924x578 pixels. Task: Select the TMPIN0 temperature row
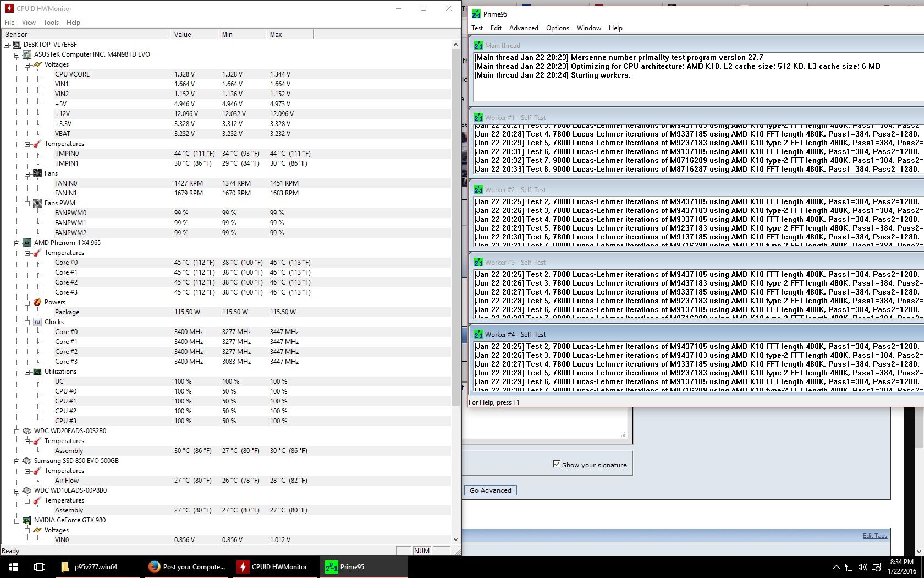(226, 154)
